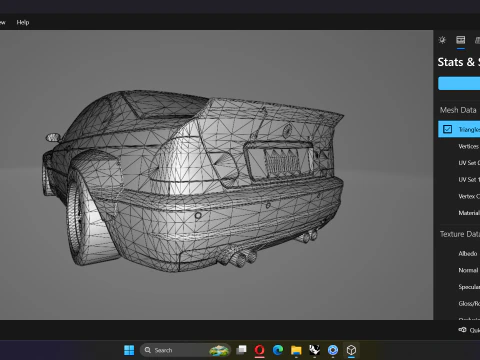
Task: Select the Stats & Shading panel icon
Action: (461, 40)
